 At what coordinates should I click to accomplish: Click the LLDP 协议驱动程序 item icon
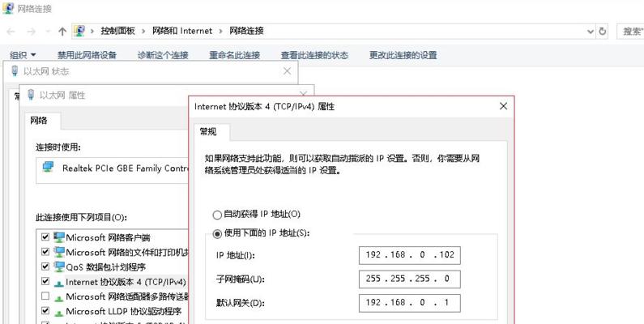coord(59,312)
